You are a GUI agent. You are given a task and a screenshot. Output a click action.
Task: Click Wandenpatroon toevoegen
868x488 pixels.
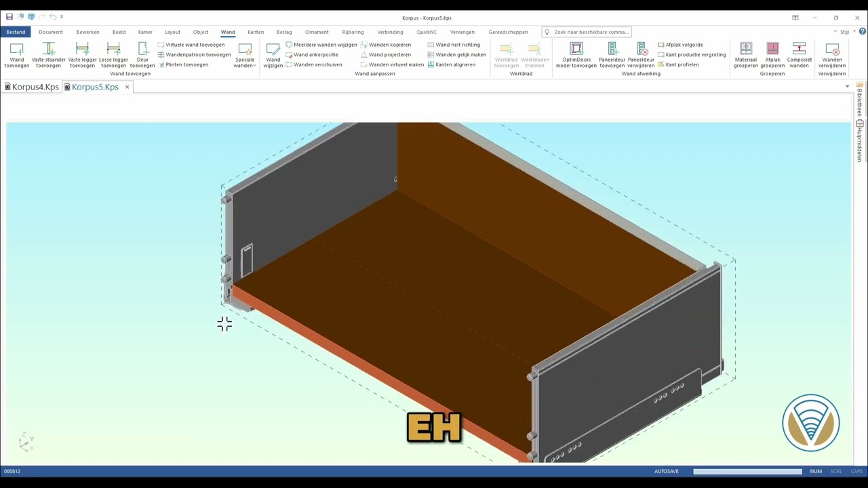pyautogui.click(x=194, y=55)
